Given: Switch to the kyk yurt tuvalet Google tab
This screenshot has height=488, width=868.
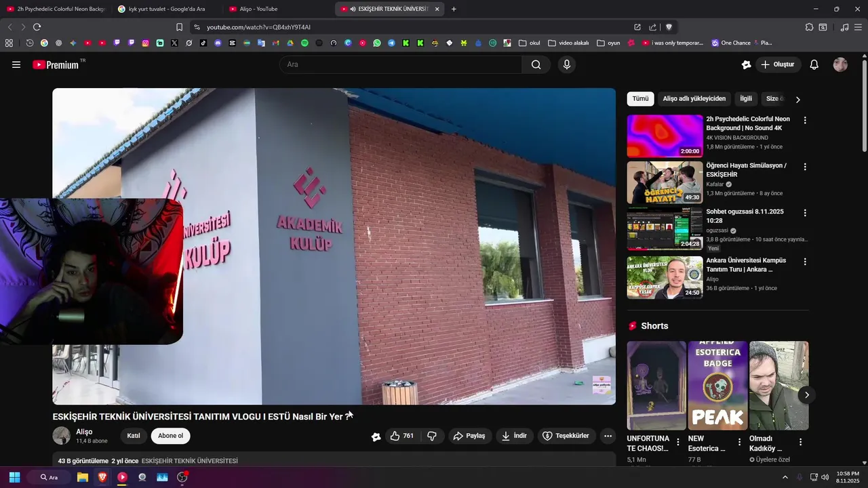Looking at the screenshot, I should click(166, 9).
